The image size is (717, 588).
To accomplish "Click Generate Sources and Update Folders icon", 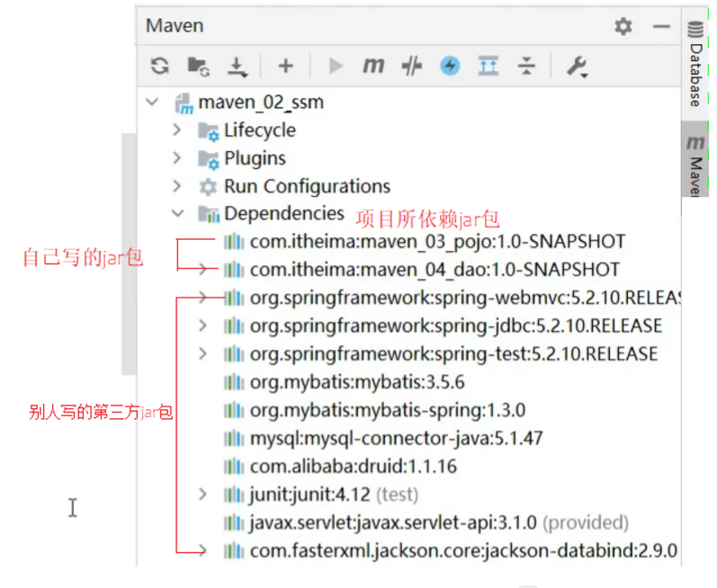I will [x=198, y=66].
